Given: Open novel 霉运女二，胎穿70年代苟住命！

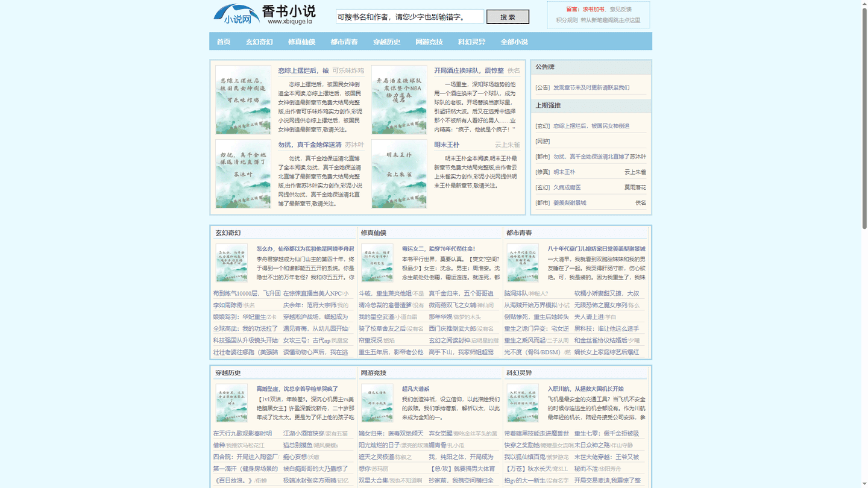Looking at the screenshot, I should pyautogui.click(x=438, y=249).
